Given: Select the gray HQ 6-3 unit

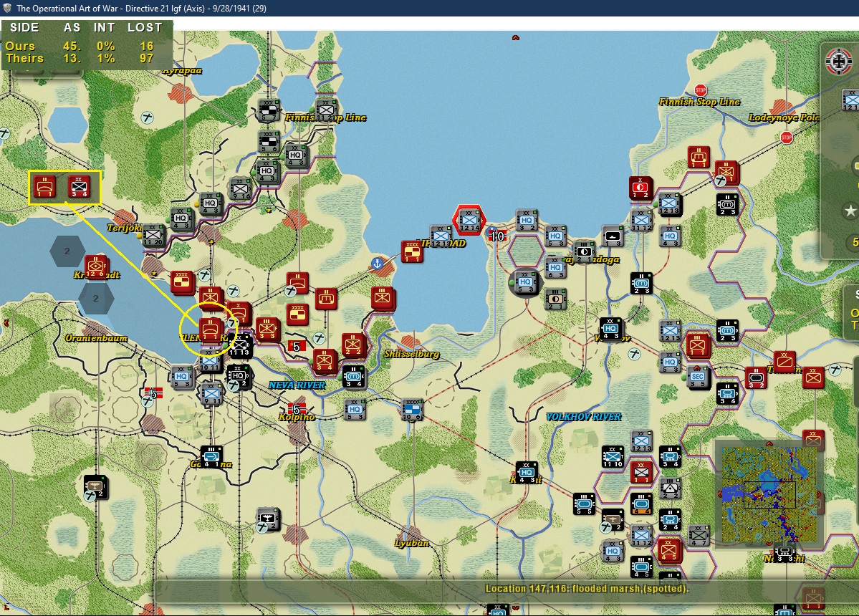Looking at the screenshot, I should pos(555,268).
